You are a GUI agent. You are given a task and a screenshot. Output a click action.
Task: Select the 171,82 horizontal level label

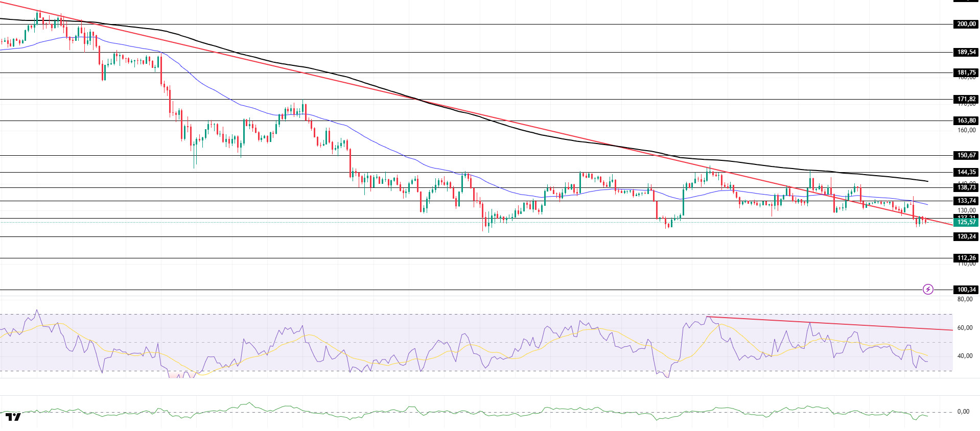click(966, 99)
